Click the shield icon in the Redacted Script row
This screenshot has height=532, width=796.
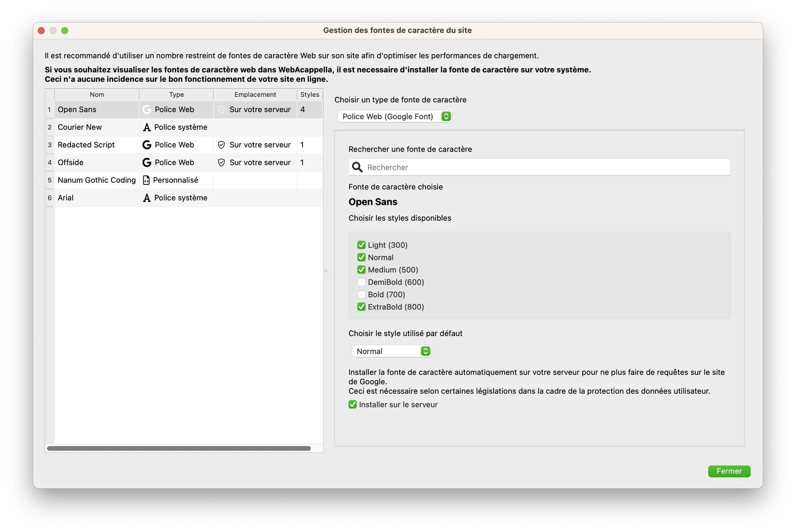(x=221, y=145)
